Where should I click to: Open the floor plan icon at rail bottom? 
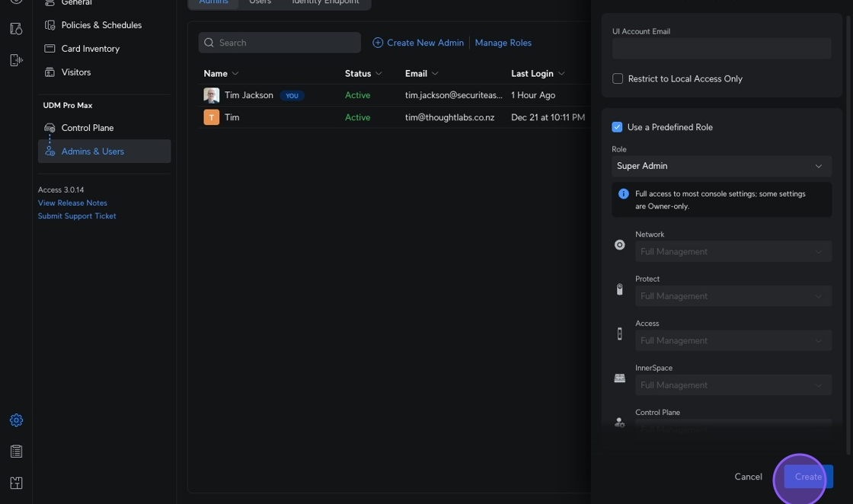pyautogui.click(x=16, y=483)
